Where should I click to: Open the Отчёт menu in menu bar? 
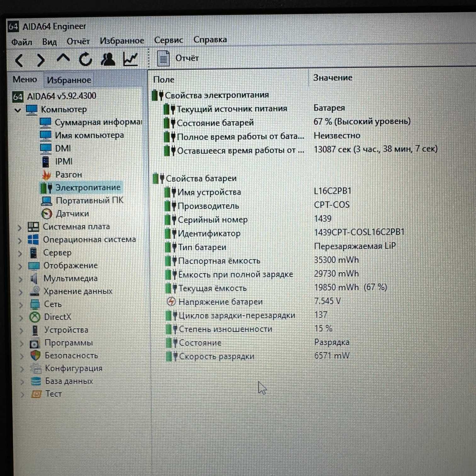pyautogui.click(x=78, y=41)
